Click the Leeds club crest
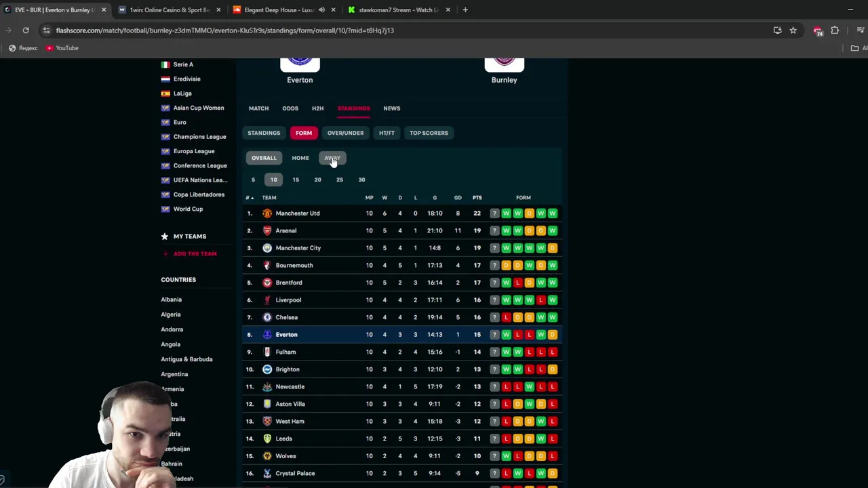Viewport: 868px width, 488px height. point(267,439)
